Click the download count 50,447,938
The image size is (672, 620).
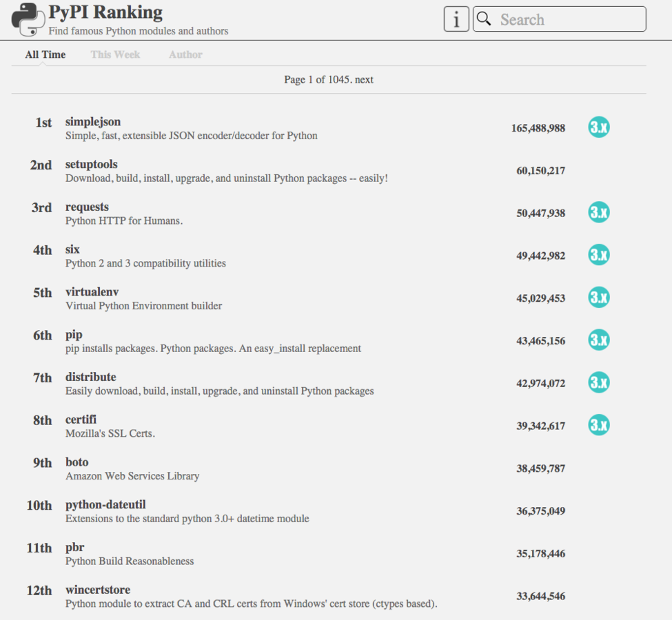coord(541,213)
